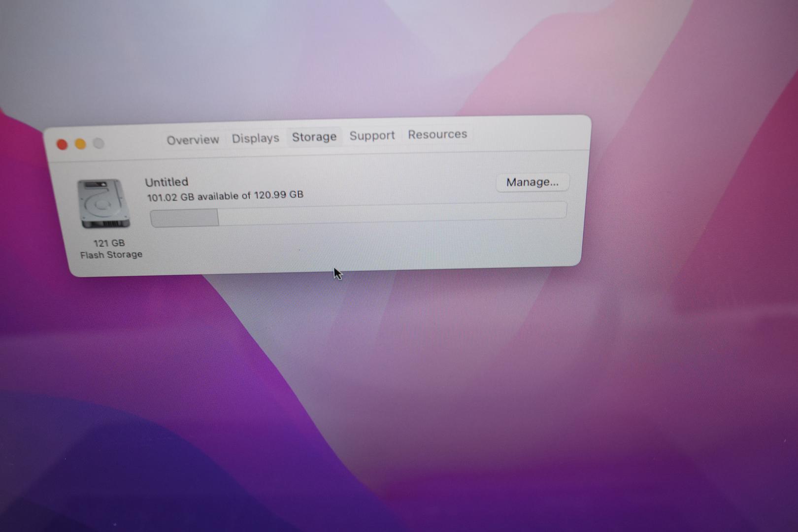Select the Storage tab
This screenshot has height=532, width=798.
click(314, 136)
